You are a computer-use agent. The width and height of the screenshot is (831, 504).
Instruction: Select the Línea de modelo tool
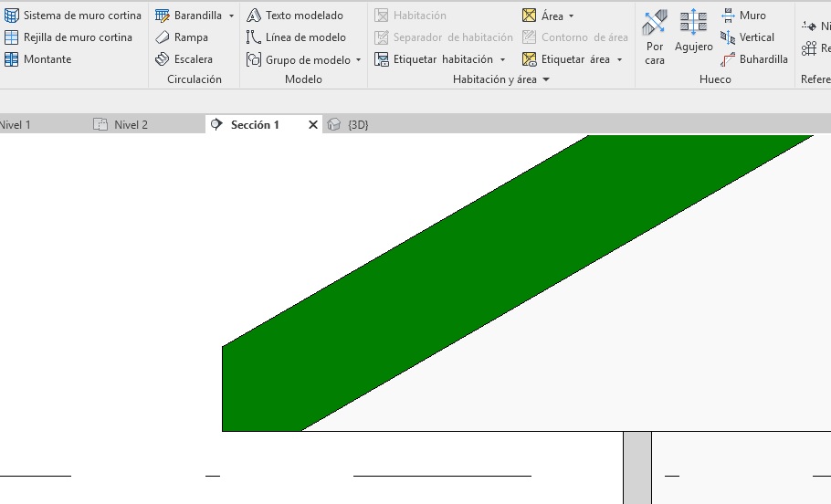point(297,37)
